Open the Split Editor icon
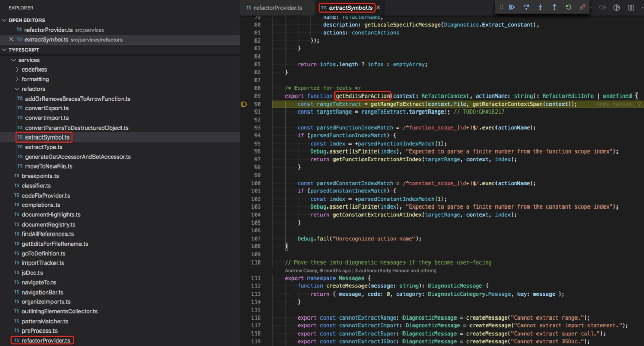This screenshot has width=644, height=346. pos(630,7)
